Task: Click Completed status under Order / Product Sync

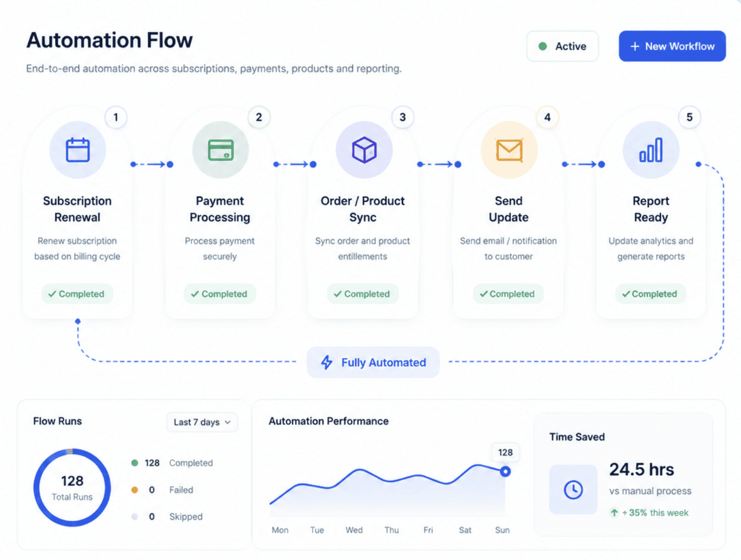Action: click(x=363, y=294)
